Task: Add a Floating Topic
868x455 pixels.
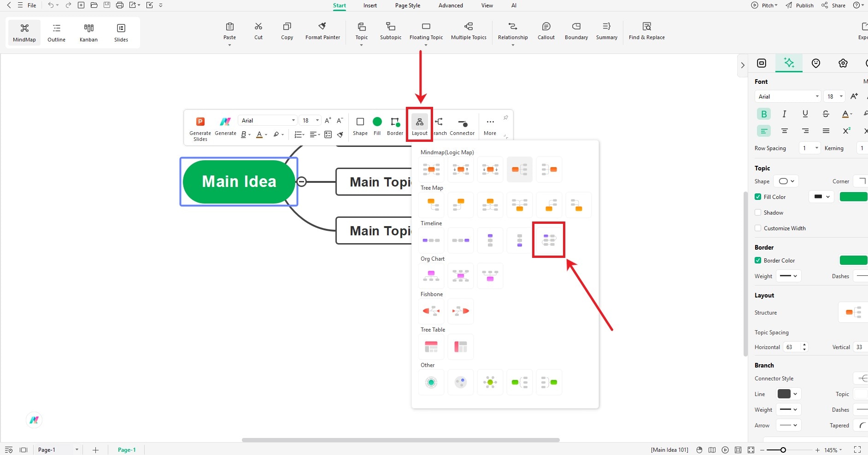Action: (426, 31)
